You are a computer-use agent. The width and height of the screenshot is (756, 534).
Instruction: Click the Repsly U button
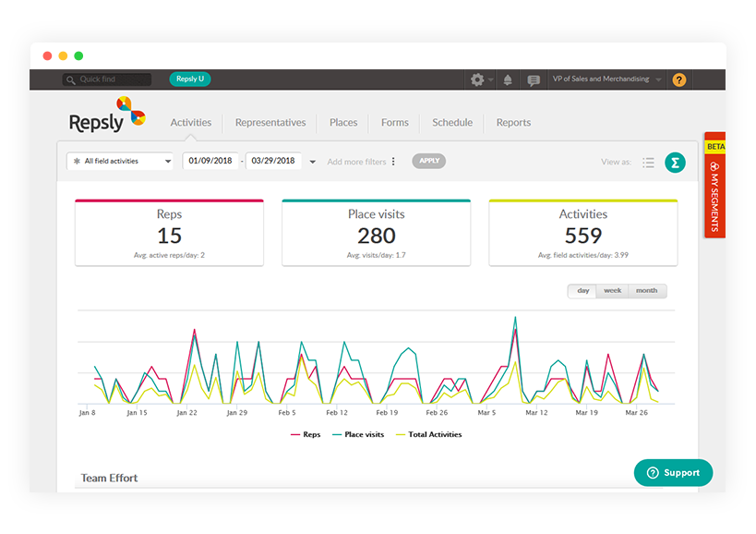pyautogui.click(x=189, y=79)
